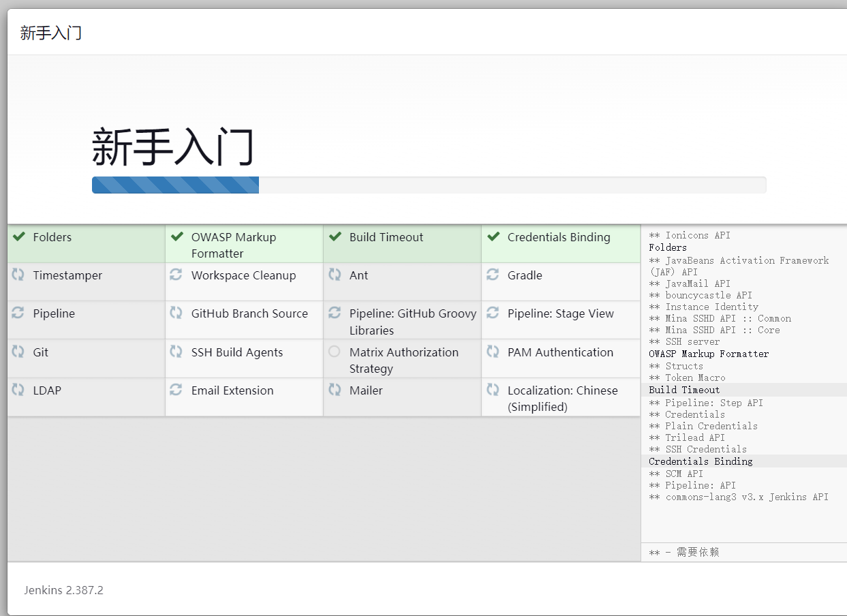Click the GitHub Branch Source plugin entry

coord(249,313)
